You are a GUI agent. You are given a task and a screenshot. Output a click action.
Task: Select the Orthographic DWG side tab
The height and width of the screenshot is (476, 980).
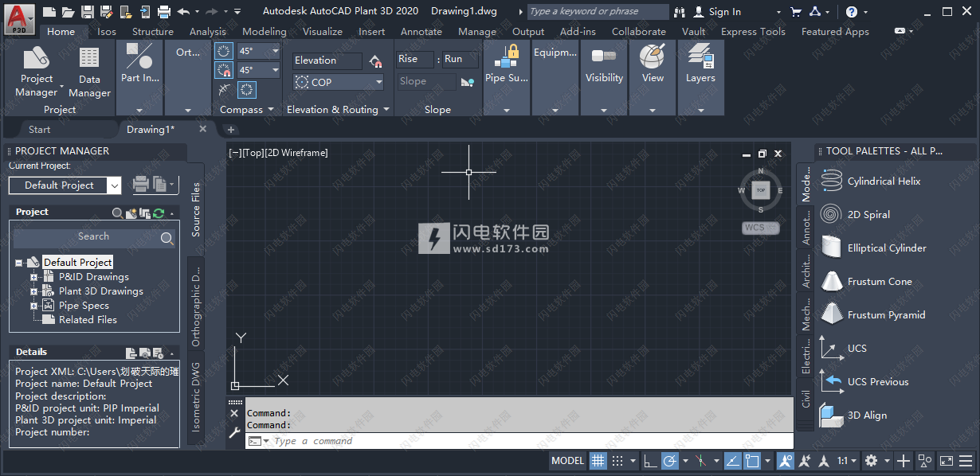coord(196,306)
